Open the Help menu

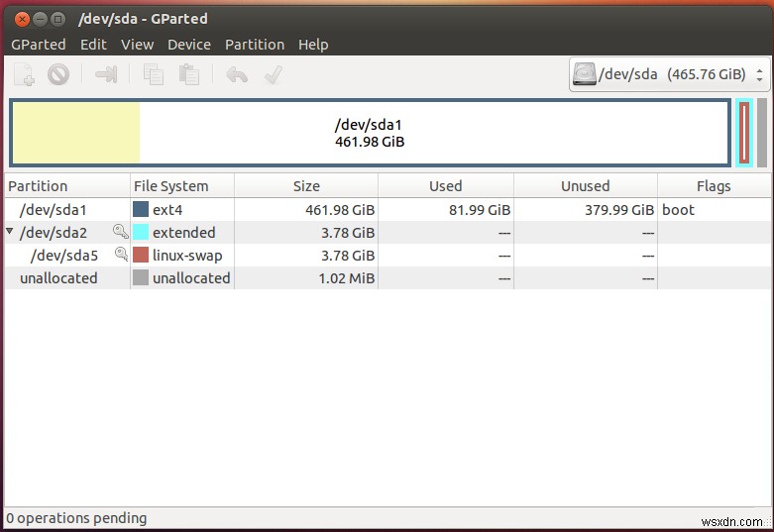[x=313, y=45]
